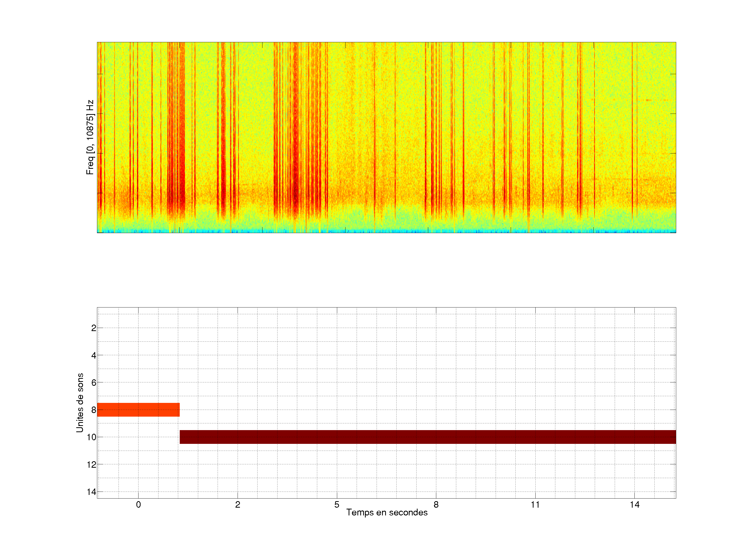Click the x-axis tick label '2' under the bottom plot

coord(237,505)
